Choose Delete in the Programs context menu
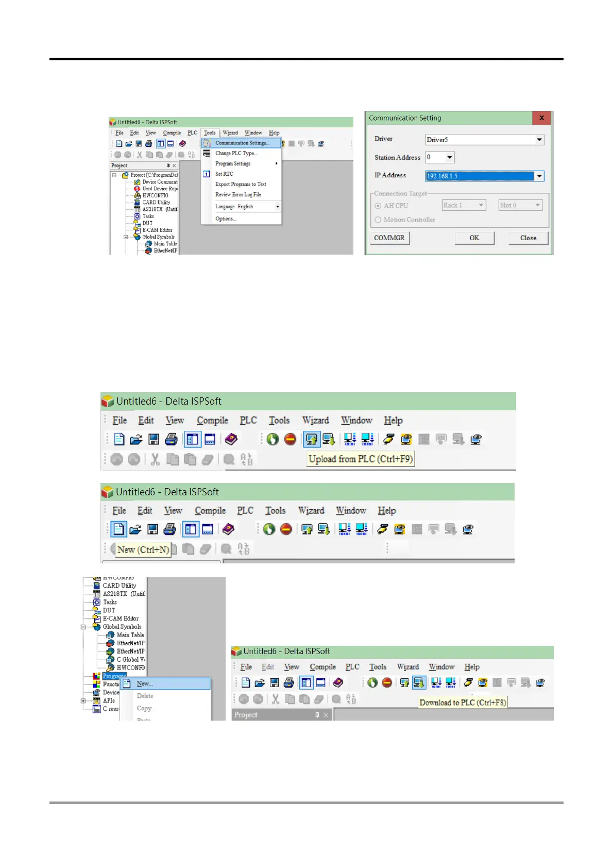The image size is (613, 868). pyautogui.click(x=145, y=696)
